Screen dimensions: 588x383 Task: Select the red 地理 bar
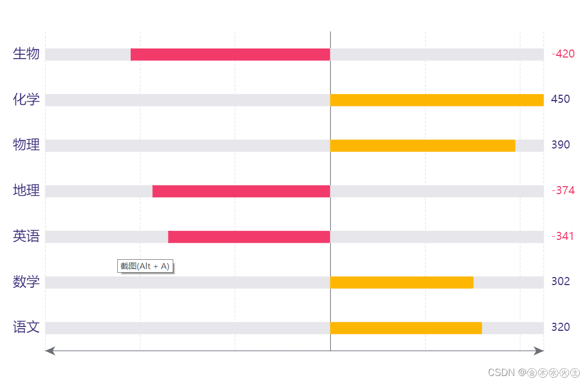click(241, 191)
